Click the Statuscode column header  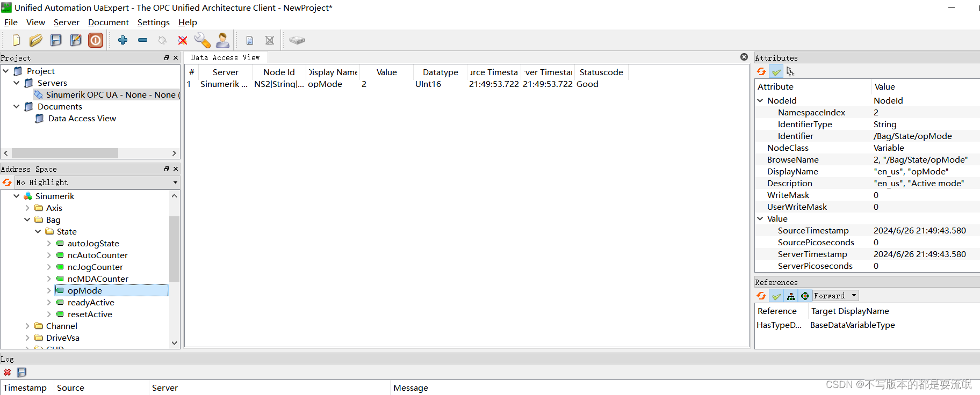pyautogui.click(x=601, y=72)
